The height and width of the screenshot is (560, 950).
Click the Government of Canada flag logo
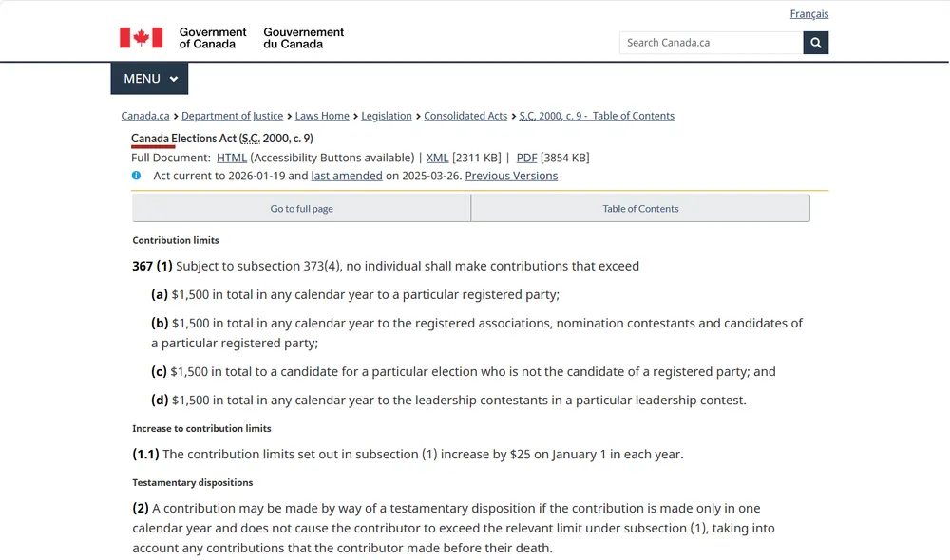pos(141,38)
